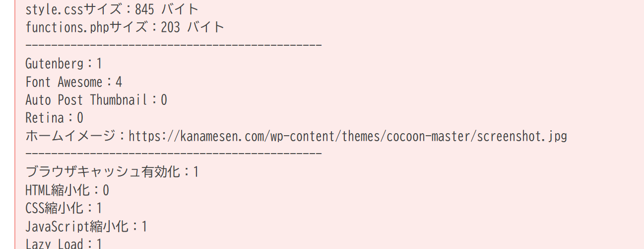Click the dashed separator above ブラウザキャッシュ

click(x=174, y=154)
